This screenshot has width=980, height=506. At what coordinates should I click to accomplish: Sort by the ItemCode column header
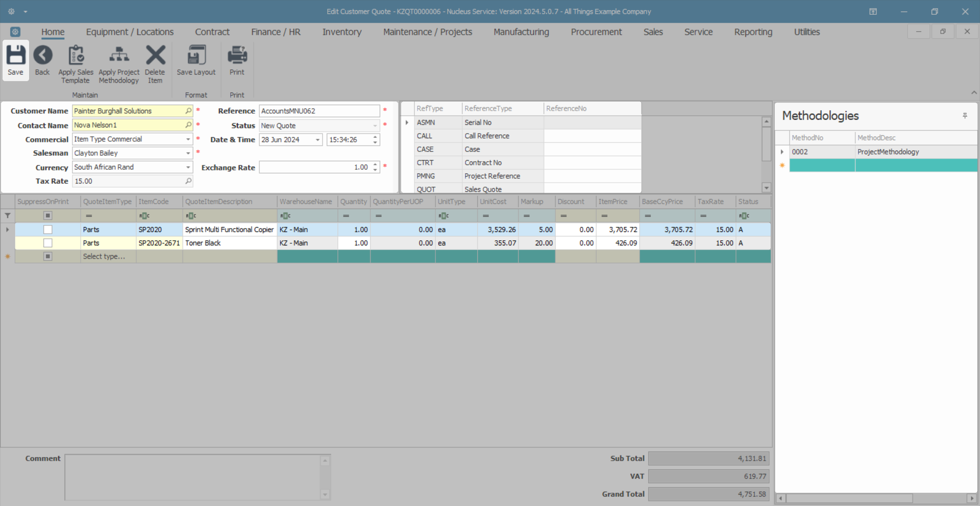(x=159, y=201)
